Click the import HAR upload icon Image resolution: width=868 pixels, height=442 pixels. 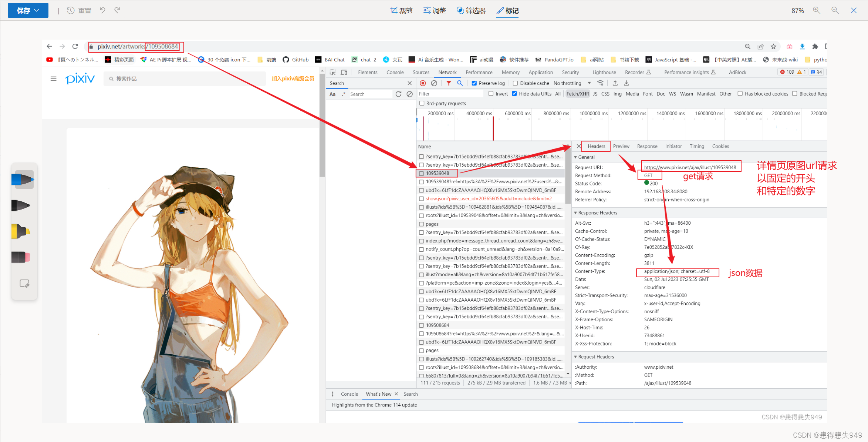click(615, 83)
